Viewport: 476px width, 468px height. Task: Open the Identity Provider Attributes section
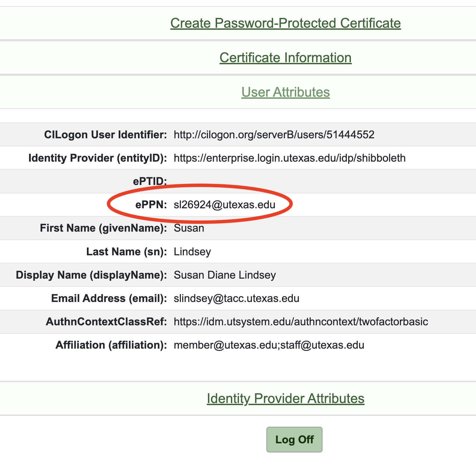pyautogui.click(x=285, y=399)
